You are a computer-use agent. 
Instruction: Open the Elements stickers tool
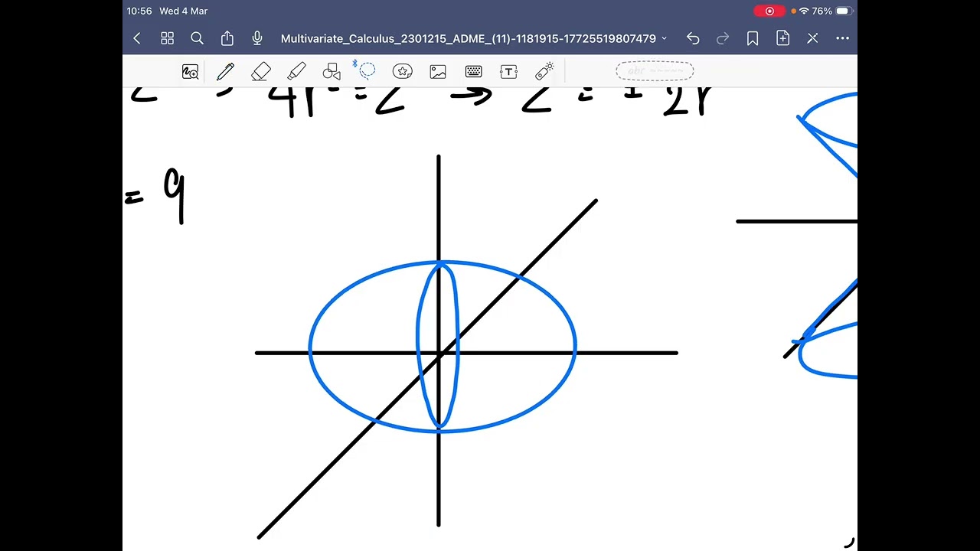coord(402,72)
